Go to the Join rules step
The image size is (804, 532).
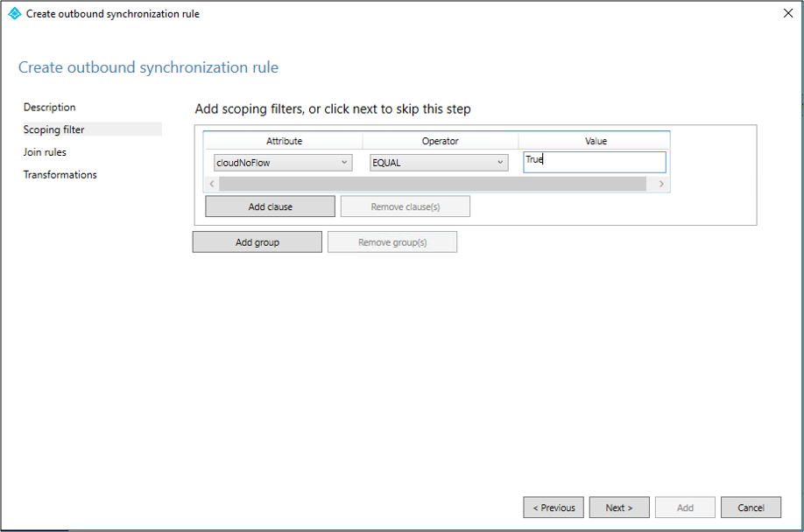click(x=45, y=152)
